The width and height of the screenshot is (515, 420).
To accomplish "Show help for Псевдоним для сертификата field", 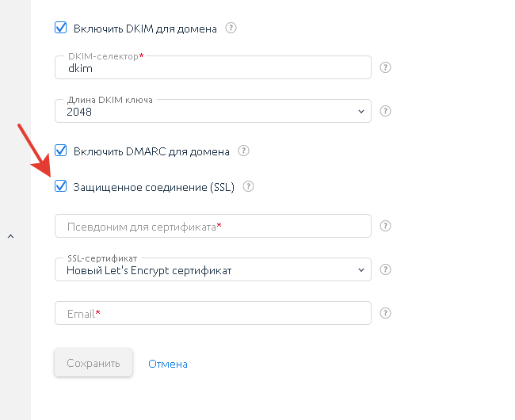I will (385, 226).
